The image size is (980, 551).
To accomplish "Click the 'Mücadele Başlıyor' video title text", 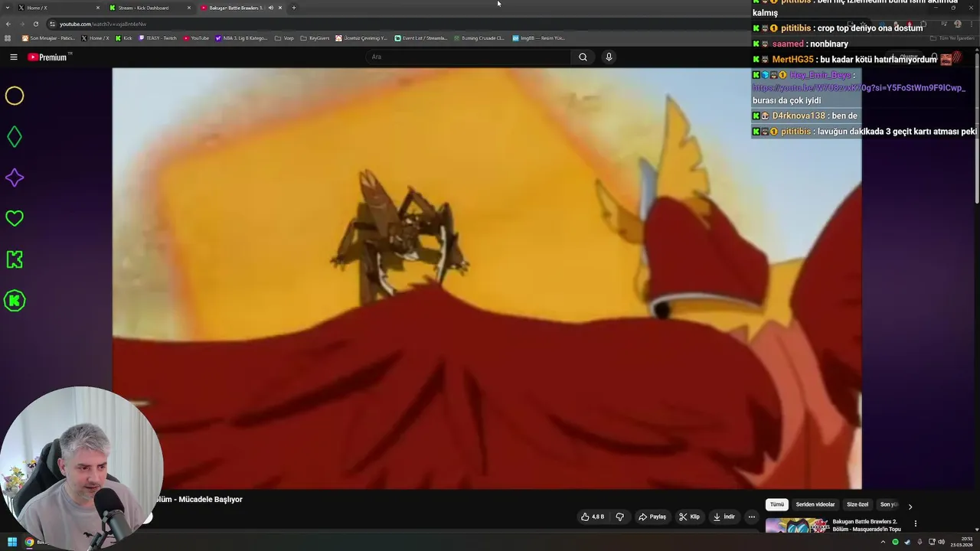I will 209,499.
